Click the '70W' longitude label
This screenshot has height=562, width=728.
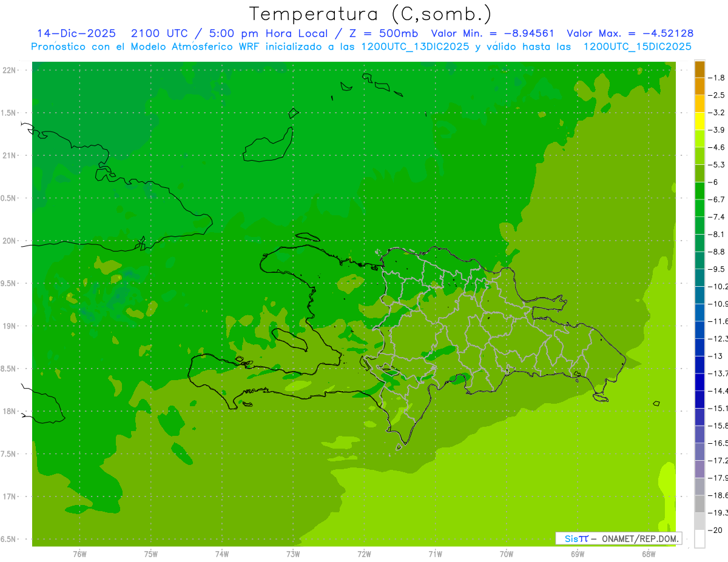pos(507,554)
